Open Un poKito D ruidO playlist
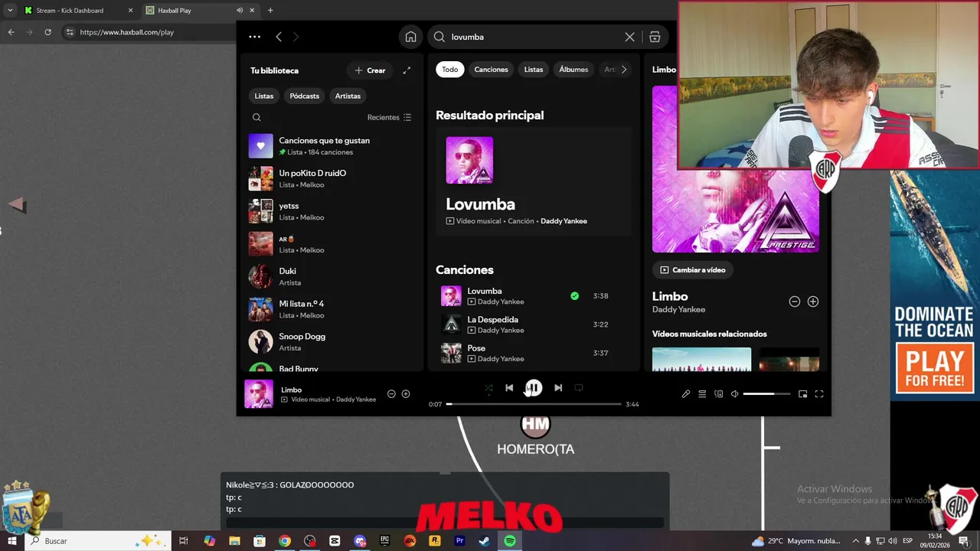The height and width of the screenshot is (551, 980). (332, 178)
